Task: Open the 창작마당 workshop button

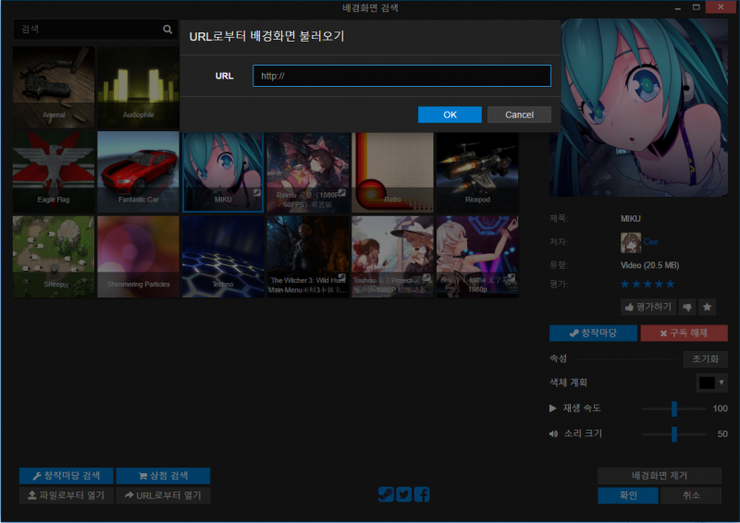Action: [x=593, y=333]
